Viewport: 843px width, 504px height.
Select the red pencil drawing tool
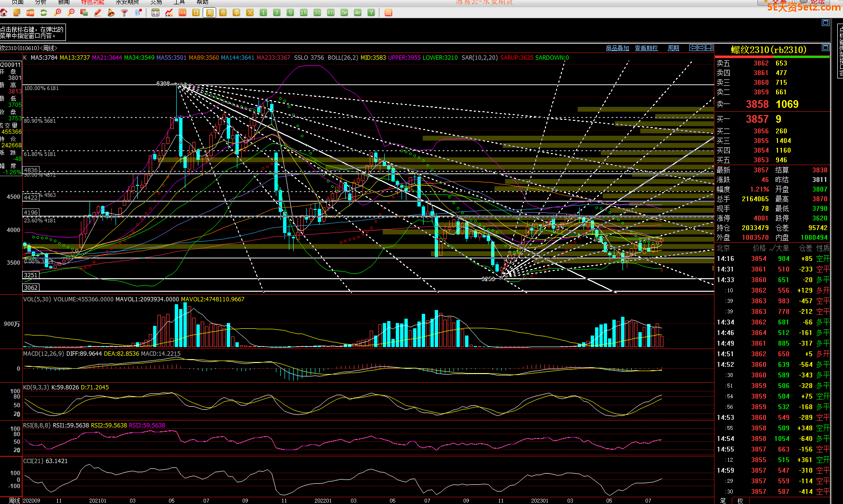(x=97, y=13)
